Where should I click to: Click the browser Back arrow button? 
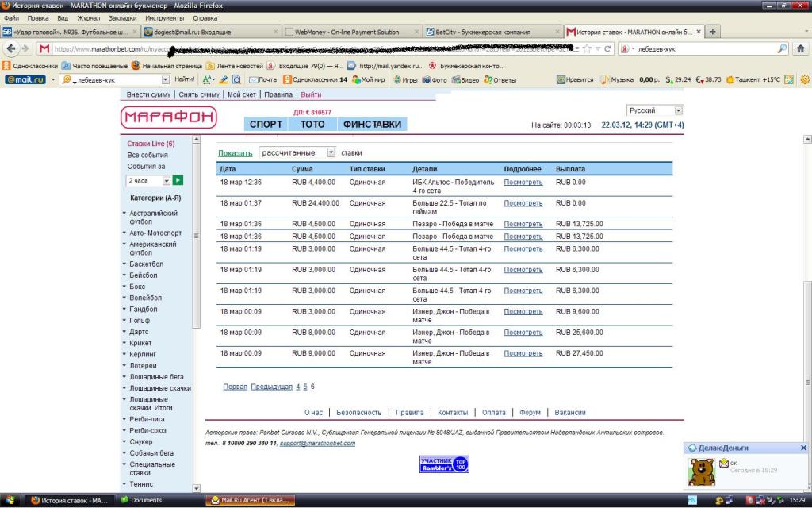click(x=11, y=48)
